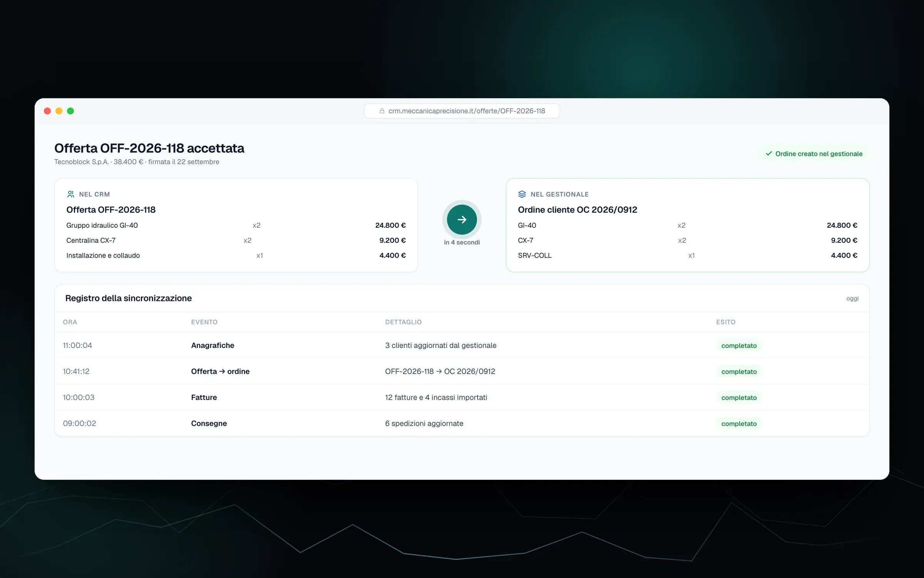
Task: Click the 'Offerta OFF-2026-118 accettata' heading
Action: [x=149, y=148]
